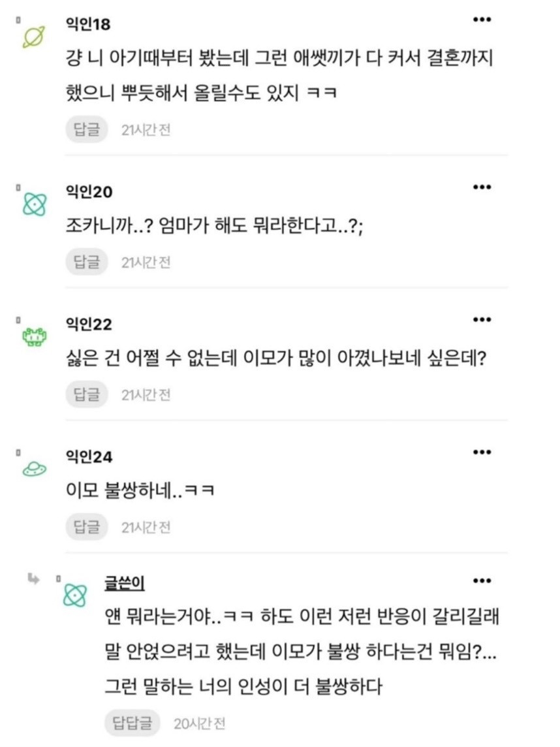The width and height of the screenshot is (560, 747).
Task: Click the 익인18 username
Action: point(89,25)
